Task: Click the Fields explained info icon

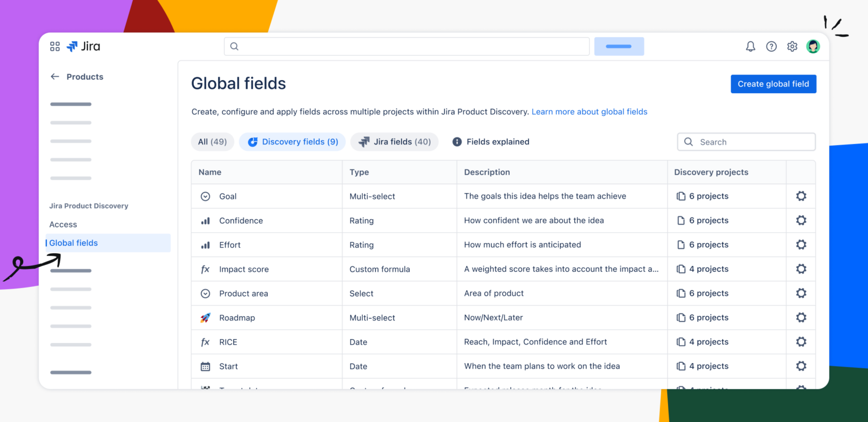Action: pos(457,142)
